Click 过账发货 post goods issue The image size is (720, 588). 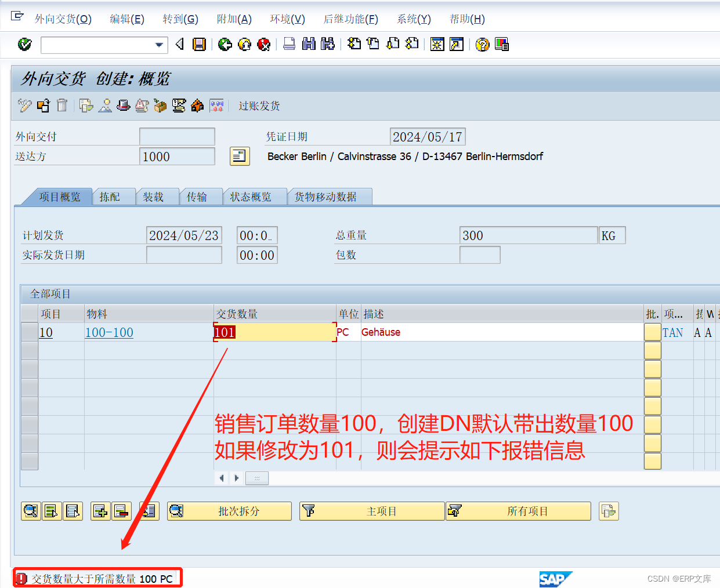pyautogui.click(x=259, y=106)
